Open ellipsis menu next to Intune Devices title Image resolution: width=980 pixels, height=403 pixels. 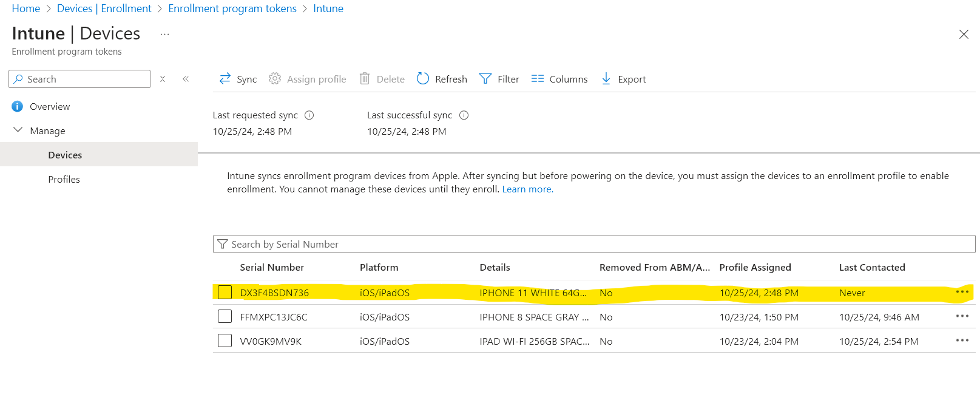pos(164,34)
